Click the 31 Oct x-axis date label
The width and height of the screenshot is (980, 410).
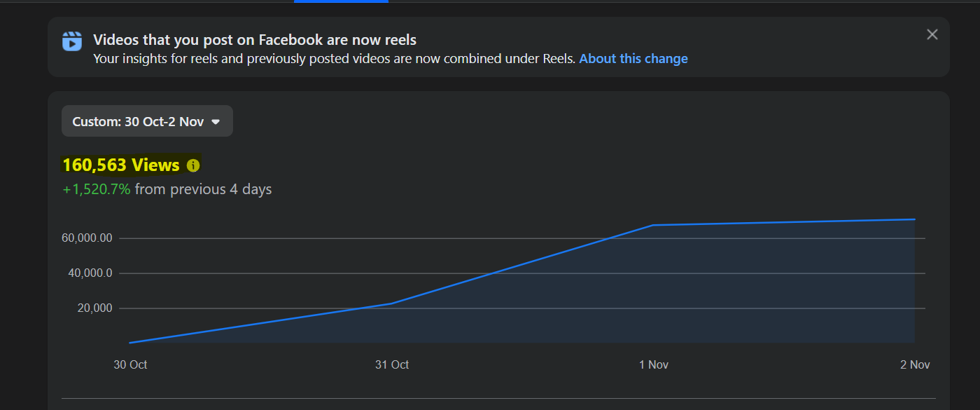(x=392, y=364)
